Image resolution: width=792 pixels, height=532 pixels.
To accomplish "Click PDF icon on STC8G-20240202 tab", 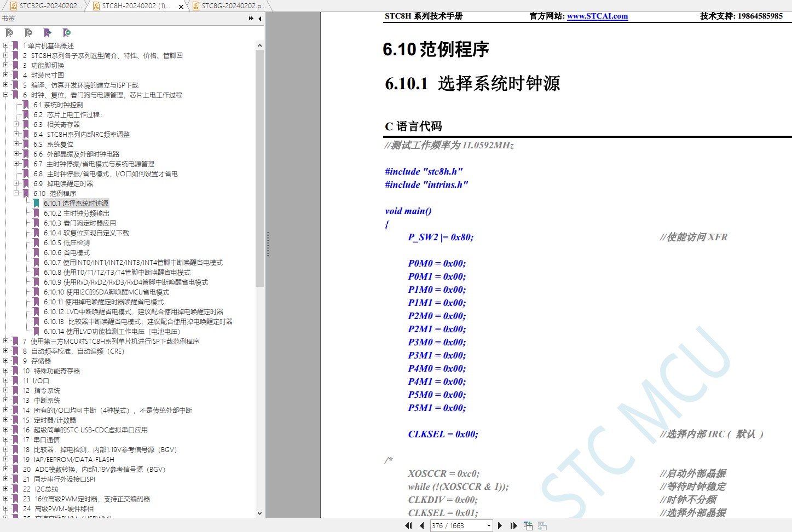I will coord(196,6).
